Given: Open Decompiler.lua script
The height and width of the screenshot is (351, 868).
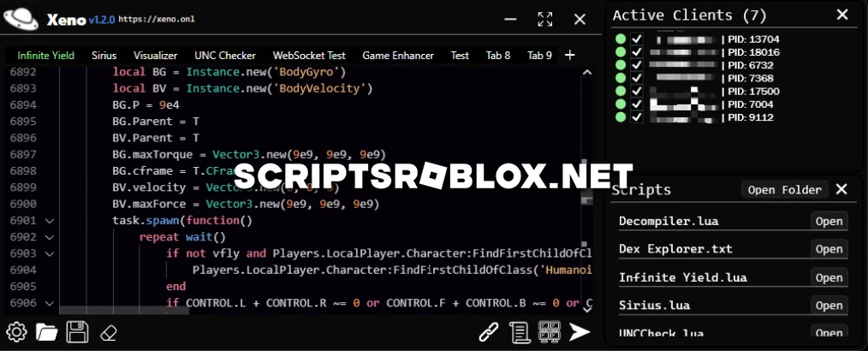Looking at the screenshot, I should [x=829, y=221].
